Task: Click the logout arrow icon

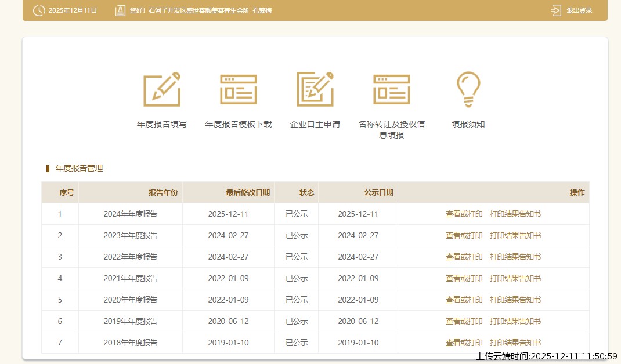Action: [556, 10]
